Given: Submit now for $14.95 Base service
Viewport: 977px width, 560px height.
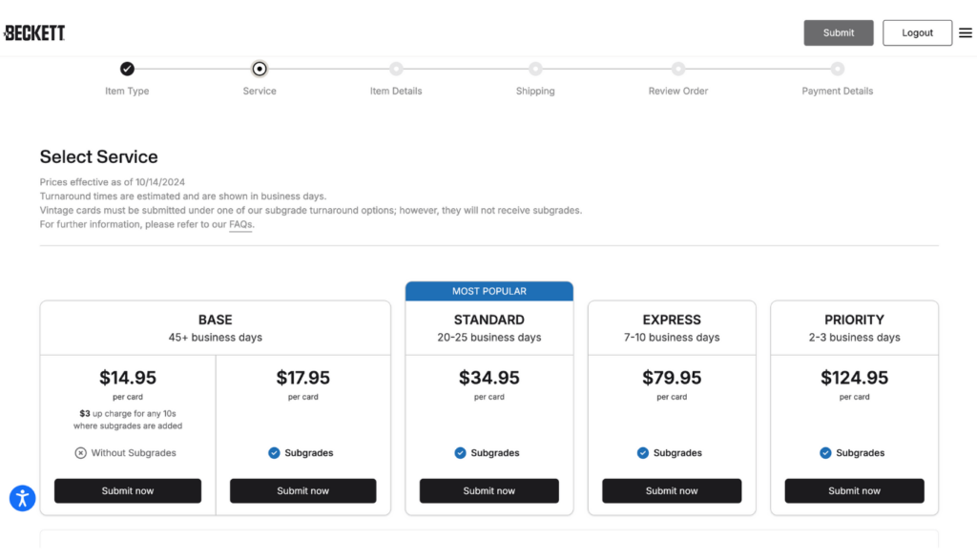Looking at the screenshot, I should pos(128,491).
